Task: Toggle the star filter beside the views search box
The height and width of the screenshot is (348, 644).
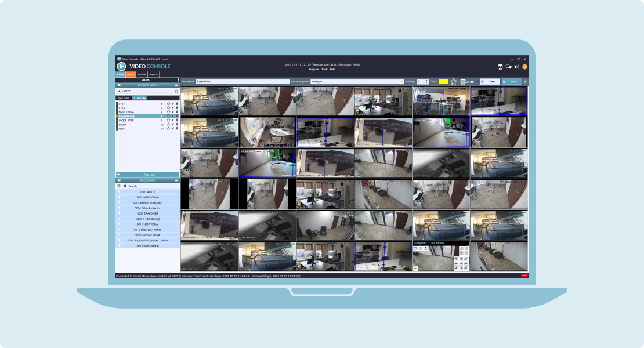Action: click(176, 91)
